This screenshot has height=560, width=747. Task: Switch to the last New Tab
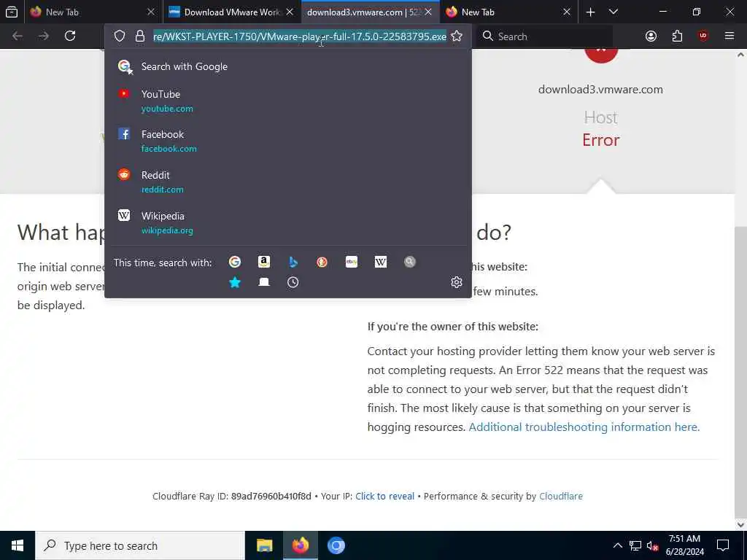click(x=508, y=12)
